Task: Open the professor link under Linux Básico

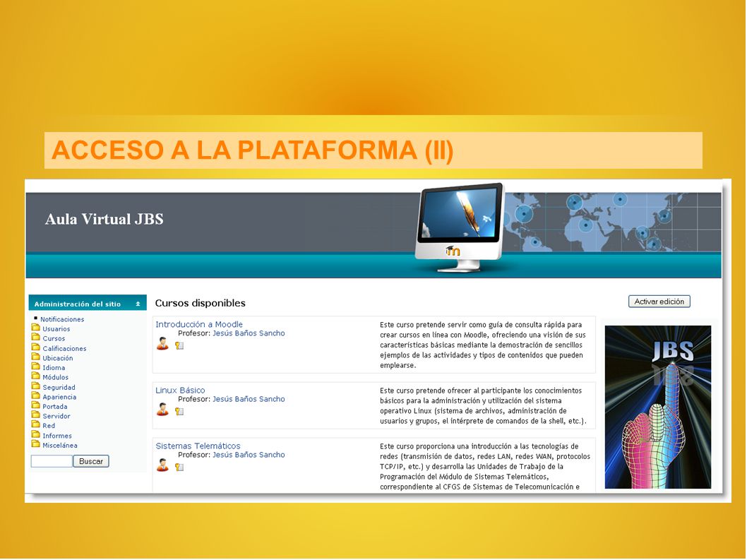Action: pyautogui.click(x=249, y=399)
